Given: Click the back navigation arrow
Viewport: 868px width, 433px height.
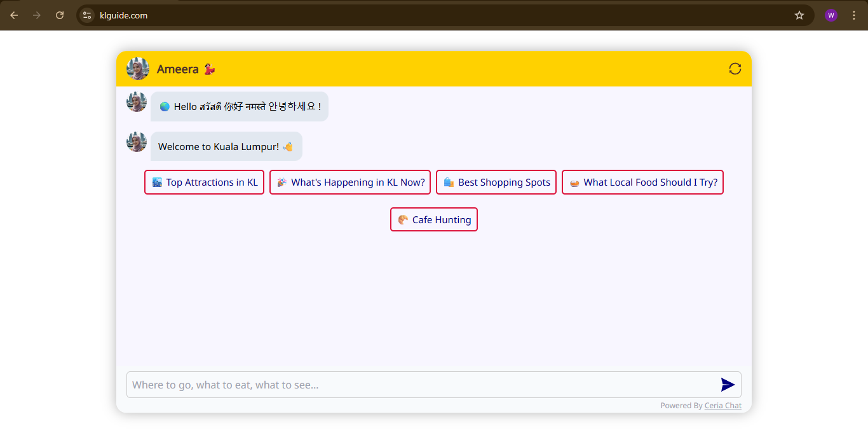Looking at the screenshot, I should pyautogui.click(x=14, y=15).
